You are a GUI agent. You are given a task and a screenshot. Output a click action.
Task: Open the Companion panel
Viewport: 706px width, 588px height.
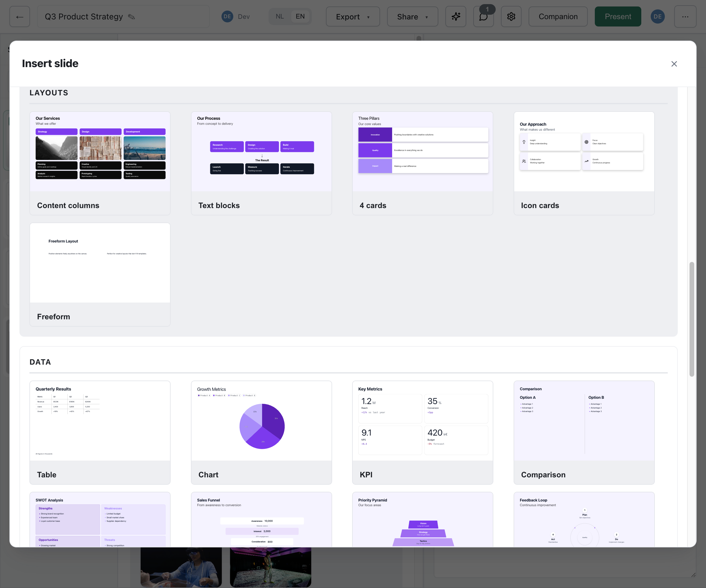(x=558, y=16)
